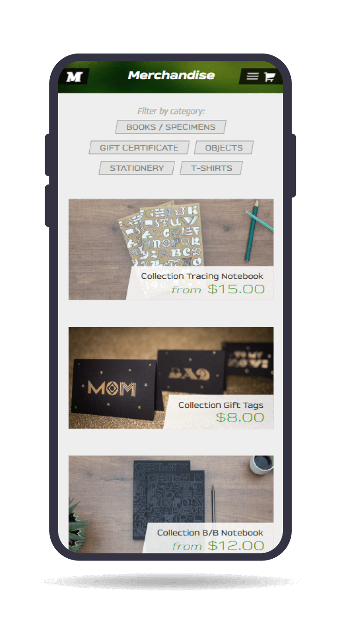
Task: Click the Collection Gift Tags title
Action: coord(221,405)
